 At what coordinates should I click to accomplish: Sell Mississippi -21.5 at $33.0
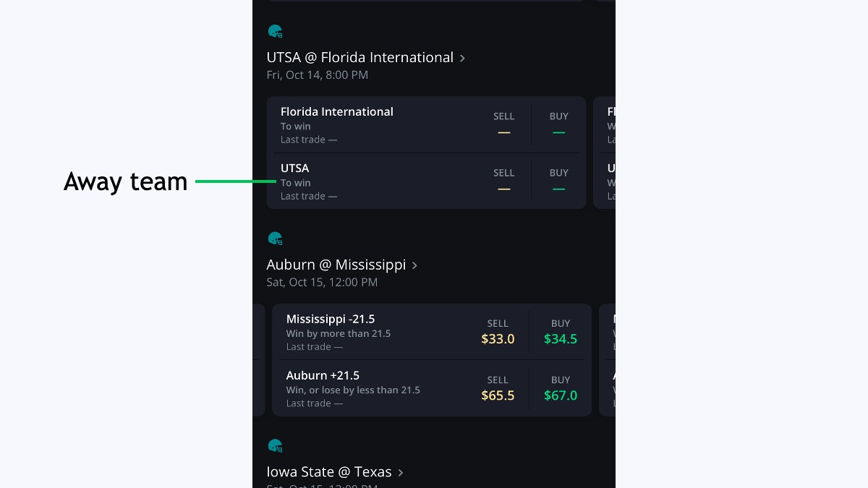[x=498, y=332]
